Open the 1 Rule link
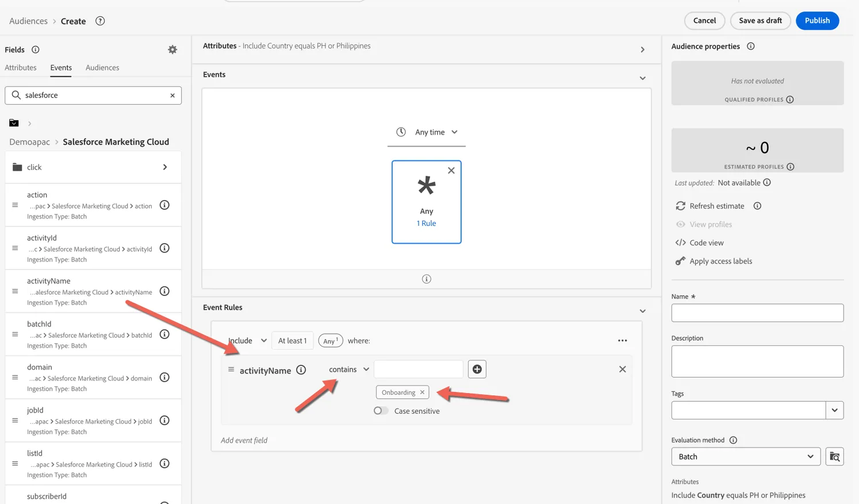The width and height of the screenshot is (859, 504). [x=427, y=224]
